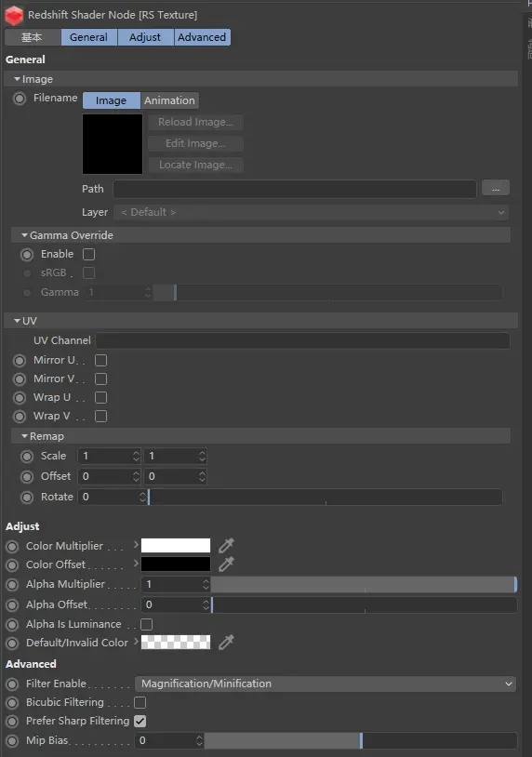
Task: Open the Filter Enable dropdown
Action: pos(326,684)
